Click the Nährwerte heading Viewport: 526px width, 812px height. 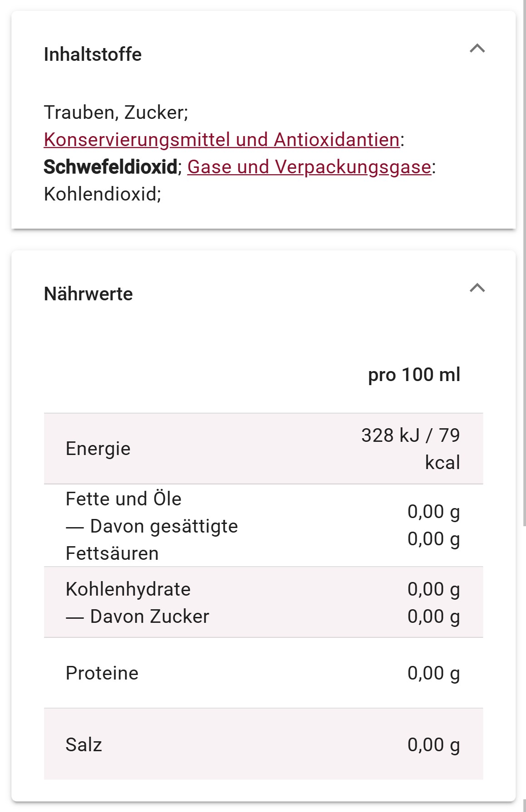click(x=88, y=294)
